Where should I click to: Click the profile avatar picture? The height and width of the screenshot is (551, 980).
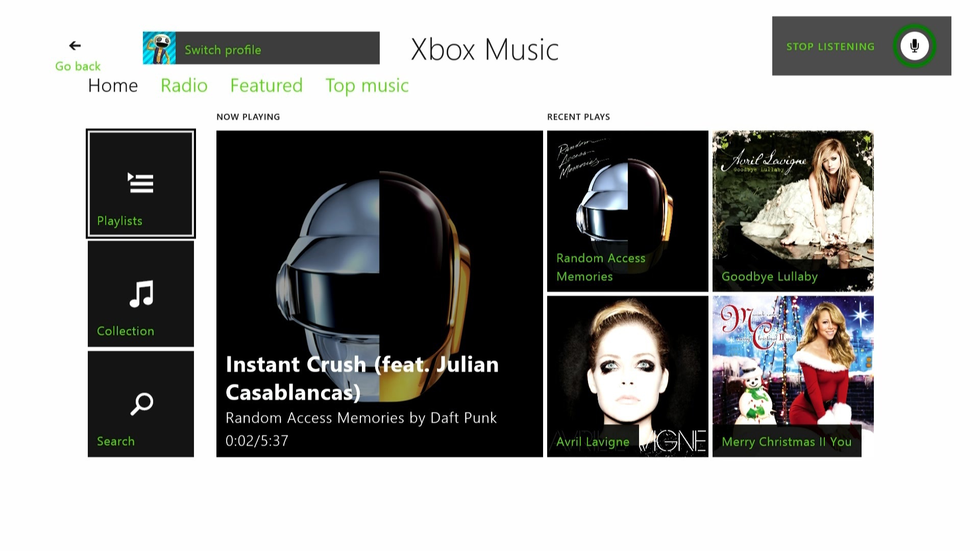(x=159, y=48)
